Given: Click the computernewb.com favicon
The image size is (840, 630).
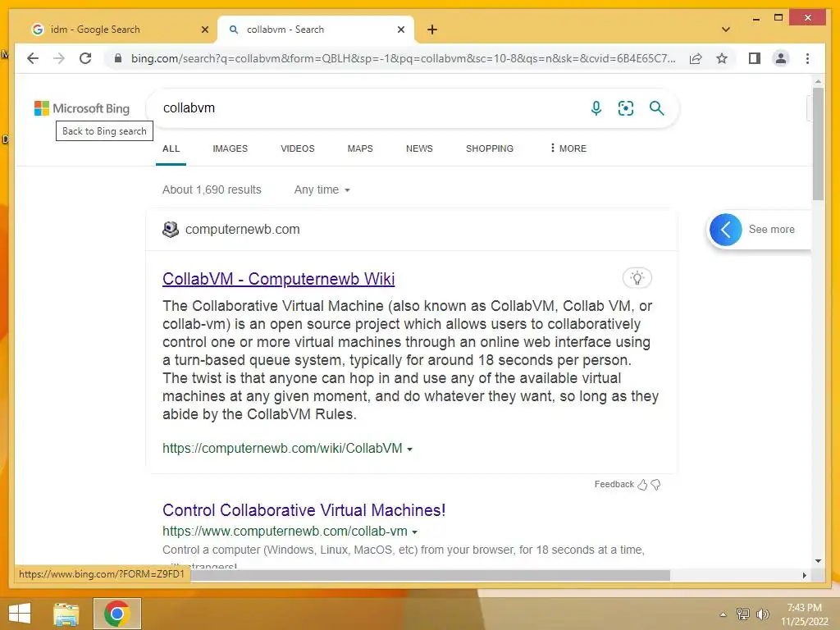Looking at the screenshot, I should (171, 230).
